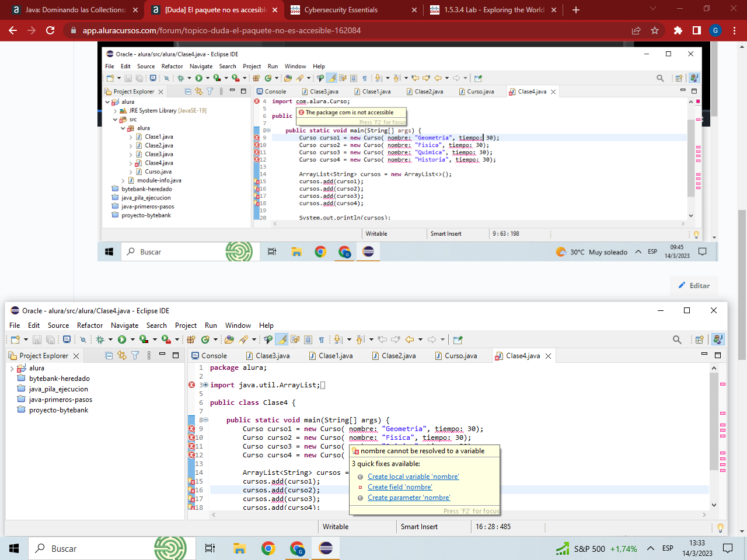
Task: Click the editor horizontal scrollbar track
Action: pos(458,514)
